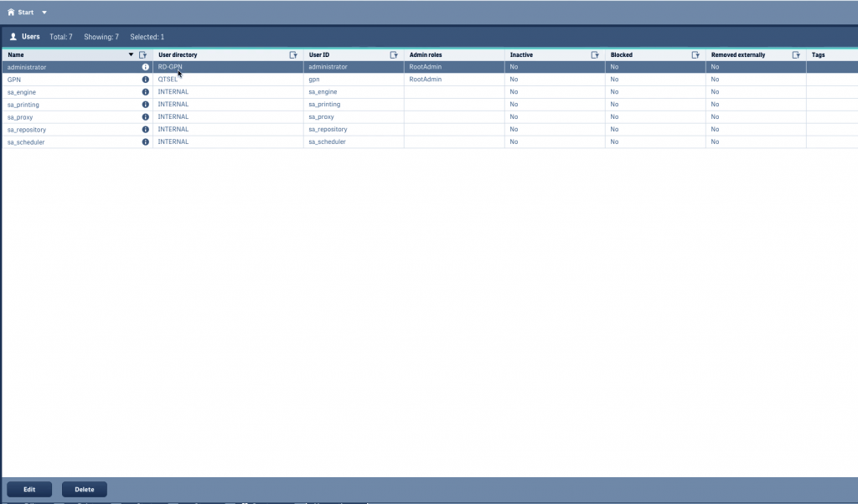858x504 pixels.
Task: Open info icon for GPN user
Action: [146, 80]
